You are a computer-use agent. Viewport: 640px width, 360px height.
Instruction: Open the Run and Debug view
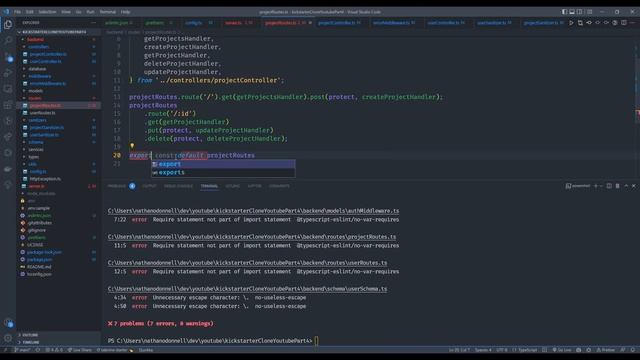tap(8, 73)
